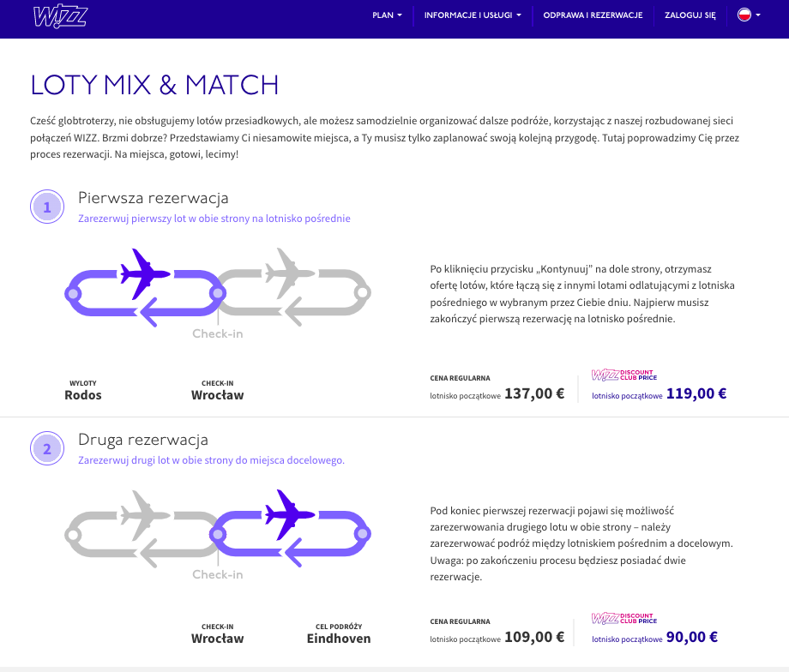Viewport: 789px width, 672px height.
Task: Click ZALOGUJ SIĘ to log in
Action: click(x=690, y=15)
